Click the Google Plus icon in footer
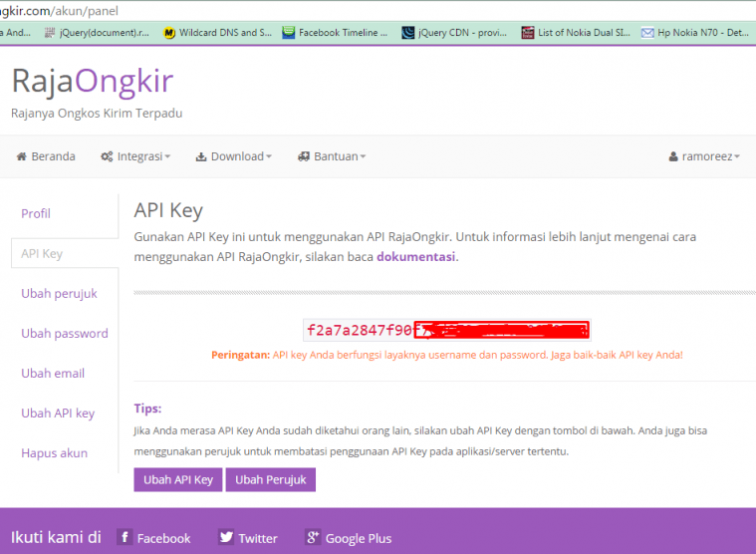 [313, 537]
